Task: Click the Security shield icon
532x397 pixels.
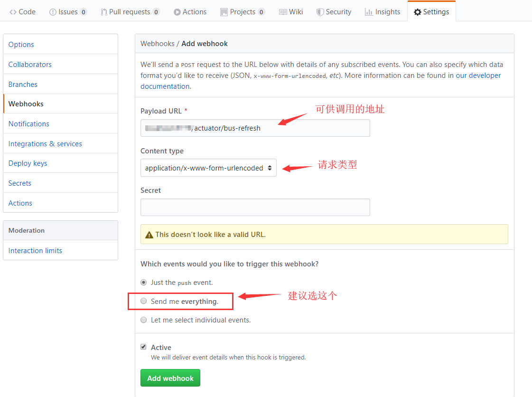Action: tap(320, 12)
